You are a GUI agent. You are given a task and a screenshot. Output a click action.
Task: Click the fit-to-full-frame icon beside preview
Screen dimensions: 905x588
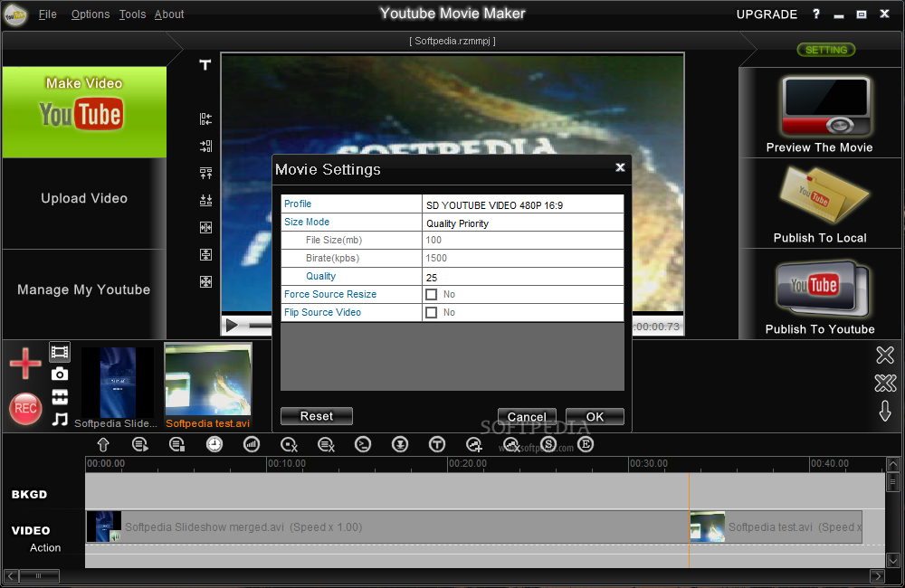205,281
